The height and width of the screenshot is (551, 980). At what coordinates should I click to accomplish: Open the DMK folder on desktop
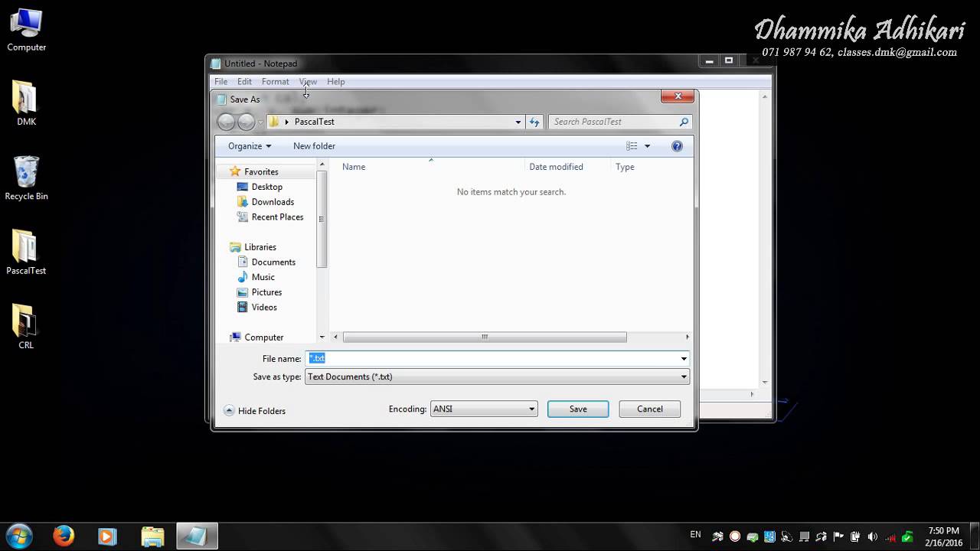coord(26,103)
